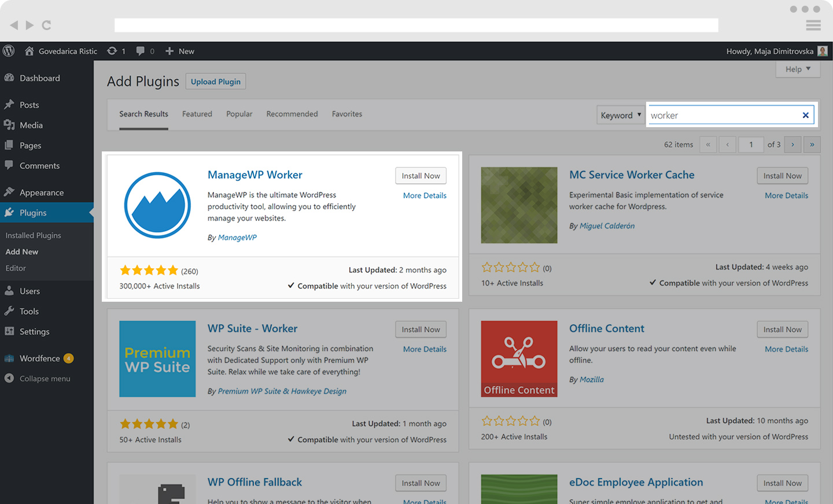Click the Premium WP Suite thumbnail
The image size is (833, 504).
(157, 359)
